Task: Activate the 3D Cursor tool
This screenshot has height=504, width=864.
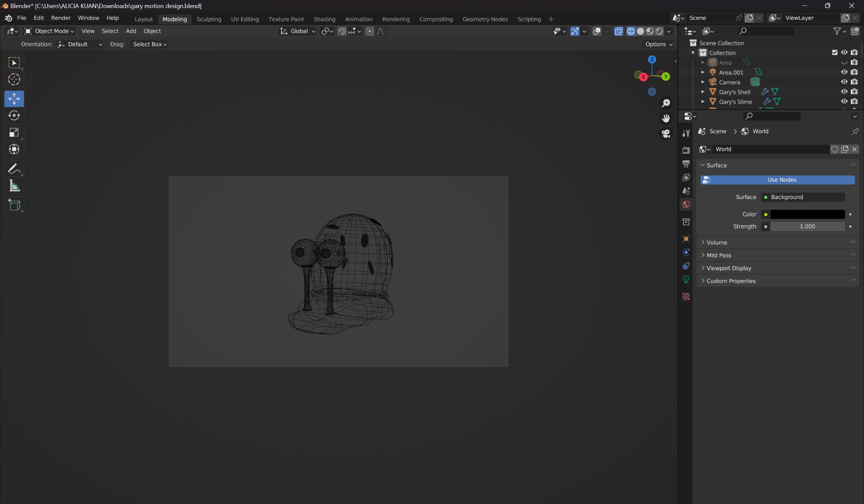Action: 14,80
